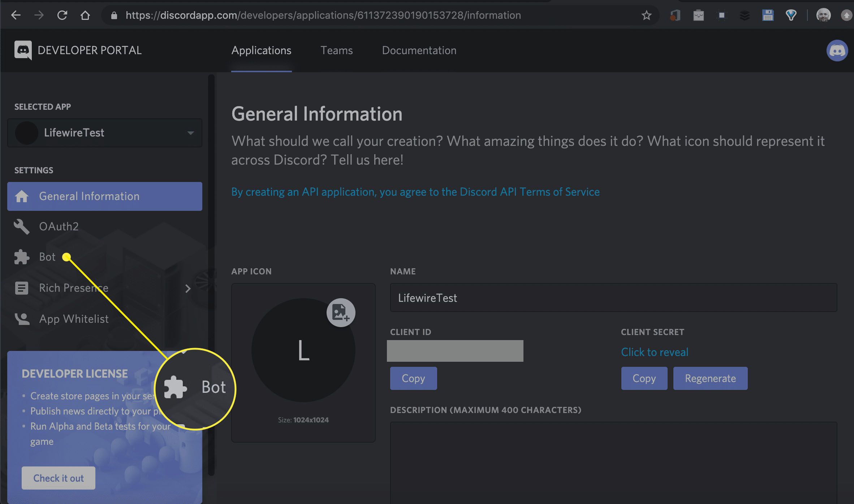854x504 pixels.
Task: Click the blue floppy disk extension icon
Action: tap(768, 15)
